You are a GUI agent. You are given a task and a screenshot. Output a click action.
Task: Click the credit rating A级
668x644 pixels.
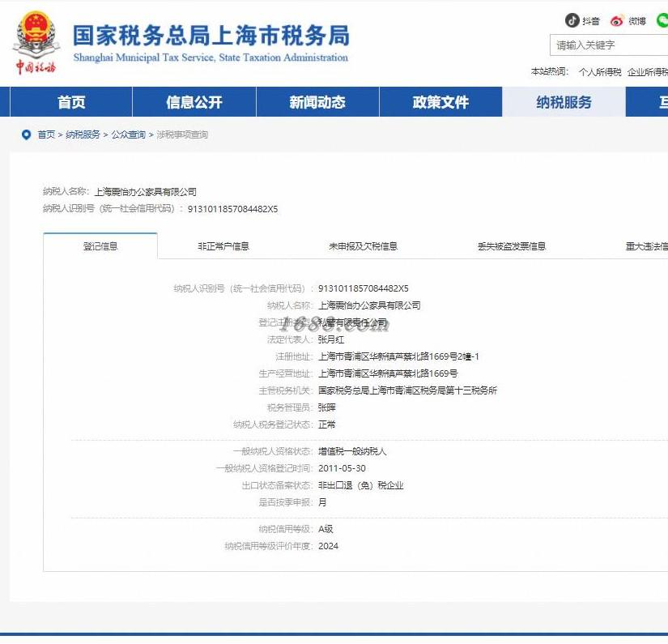click(x=326, y=529)
